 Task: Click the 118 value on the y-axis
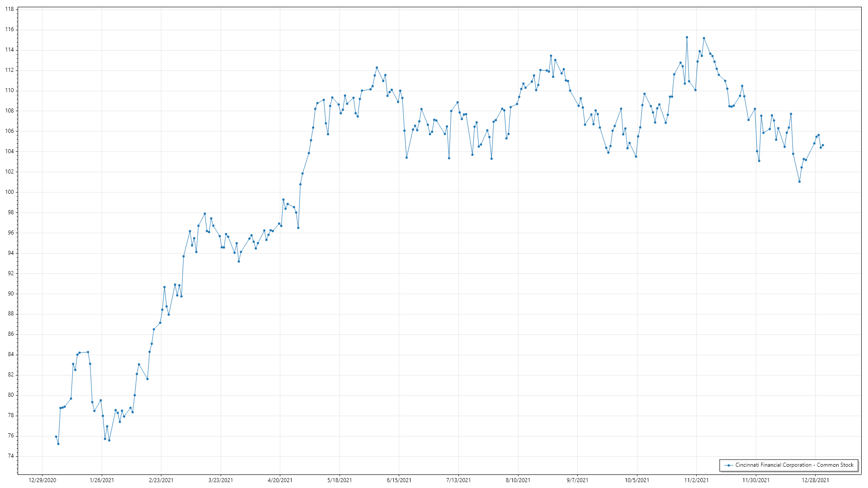pyautogui.click(x=9, y=9)
